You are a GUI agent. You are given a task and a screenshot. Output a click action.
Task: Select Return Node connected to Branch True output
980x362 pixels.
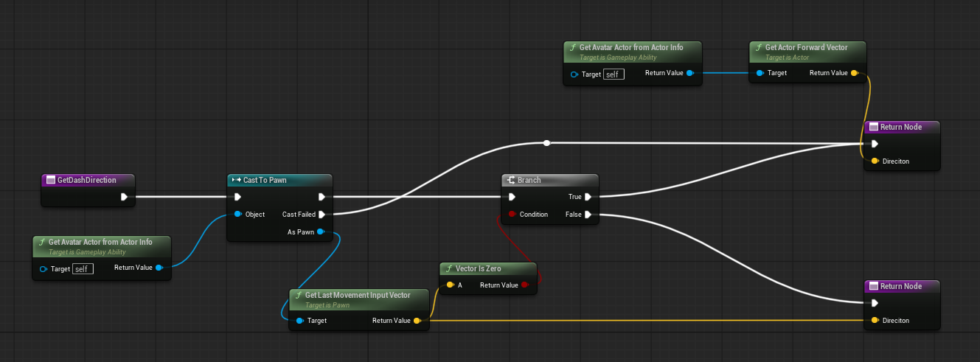pos(903,127)
